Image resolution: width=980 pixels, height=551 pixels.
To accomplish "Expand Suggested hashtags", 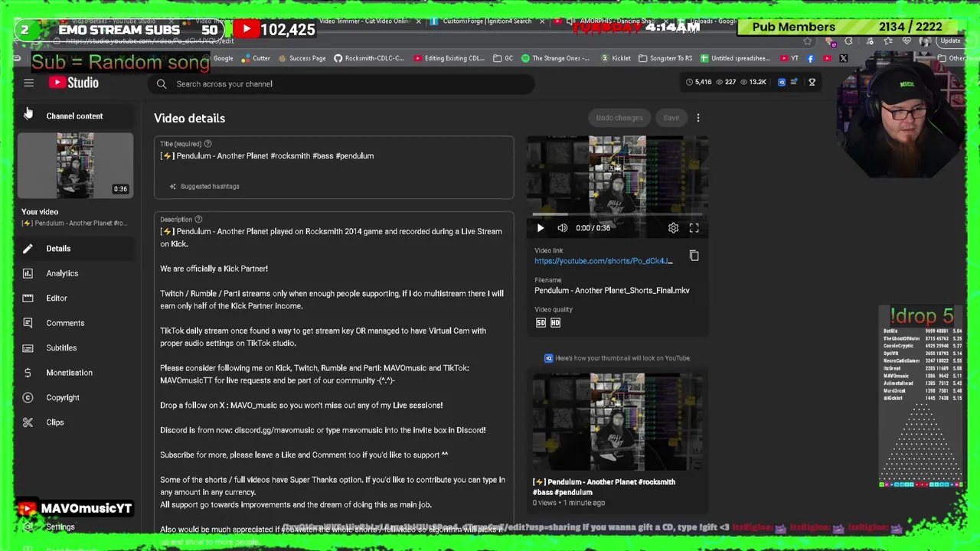I will tap(204, 186).
